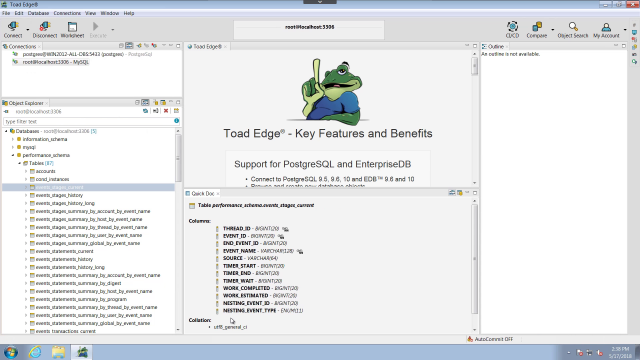The image size is (640, 360).
Task: Click the Toad Edge taskbar icon
Action: [x=82, y=352]
